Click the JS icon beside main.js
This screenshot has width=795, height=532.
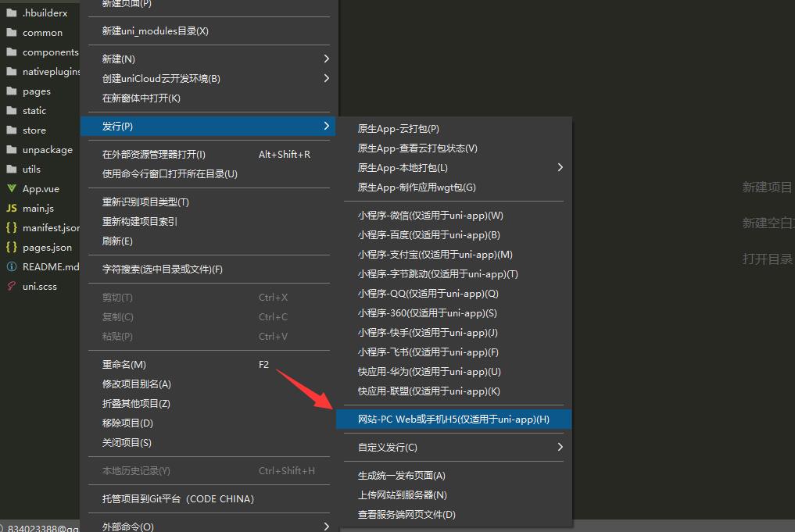tap(11, 209)
